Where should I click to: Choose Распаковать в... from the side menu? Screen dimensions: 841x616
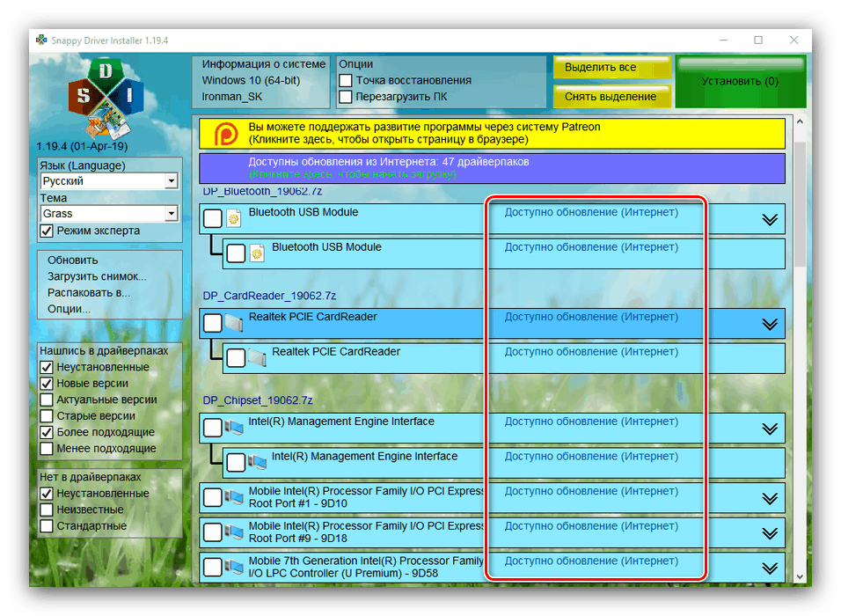[x=89, y=293]
